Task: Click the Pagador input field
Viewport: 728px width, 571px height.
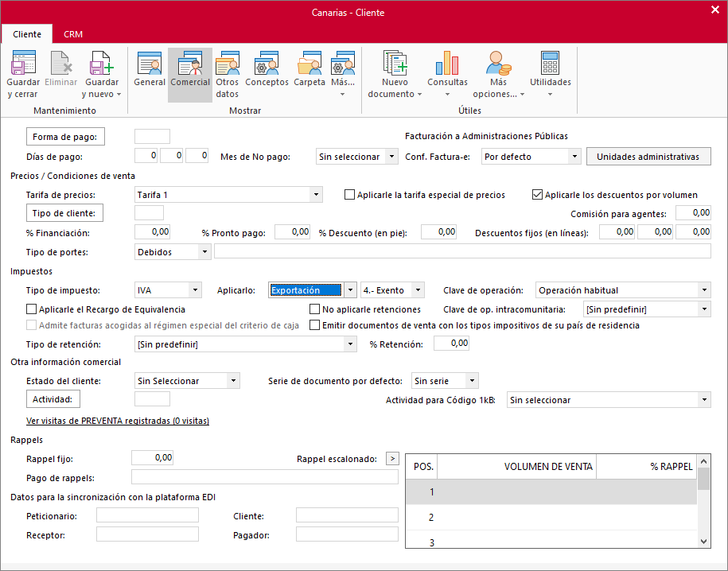Action: coord(347,534)
